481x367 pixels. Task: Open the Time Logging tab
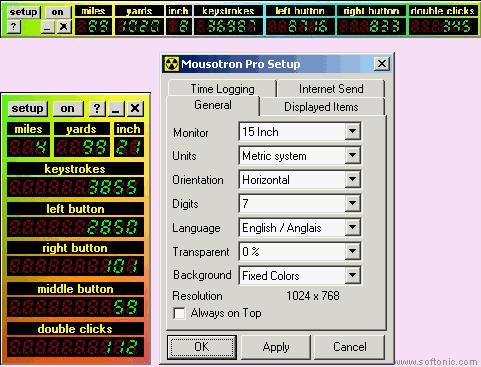point(223,89)
